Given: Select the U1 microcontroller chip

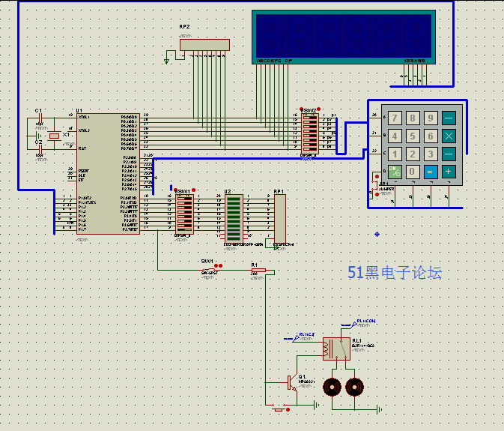Looking at the screenshot, I should click(108, 174).
